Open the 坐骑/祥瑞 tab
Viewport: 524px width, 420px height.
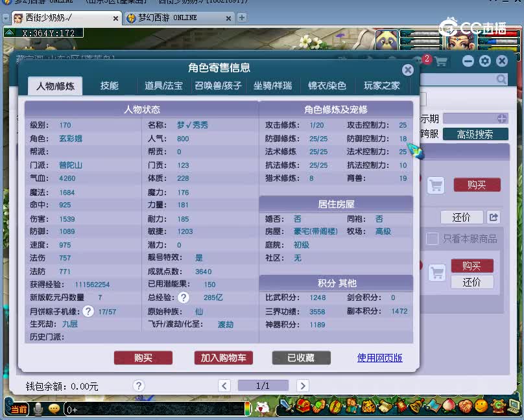pyautogui.click(x=272, y=86)
